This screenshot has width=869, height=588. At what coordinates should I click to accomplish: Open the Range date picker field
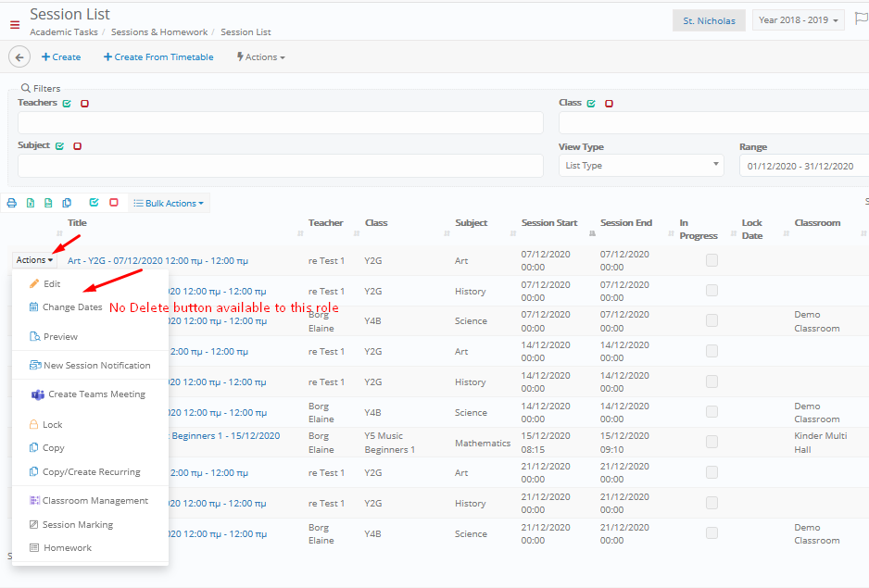point(804,166)
